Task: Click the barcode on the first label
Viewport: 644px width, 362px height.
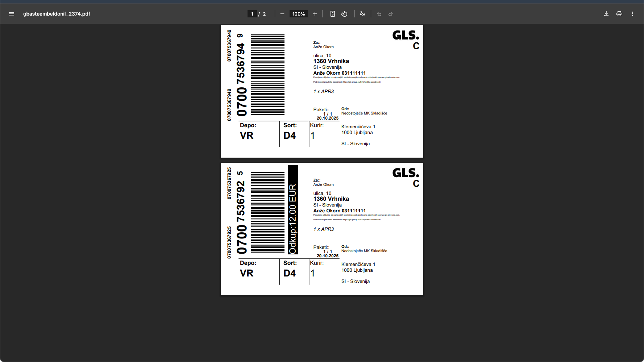Action: click(267, 75)
